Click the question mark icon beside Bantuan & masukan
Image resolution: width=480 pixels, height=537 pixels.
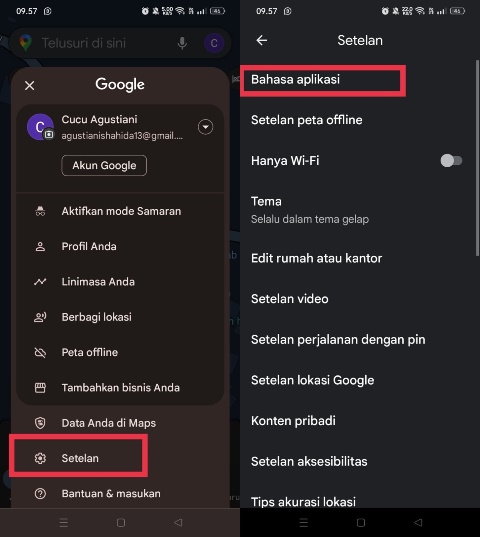[40, 494]
